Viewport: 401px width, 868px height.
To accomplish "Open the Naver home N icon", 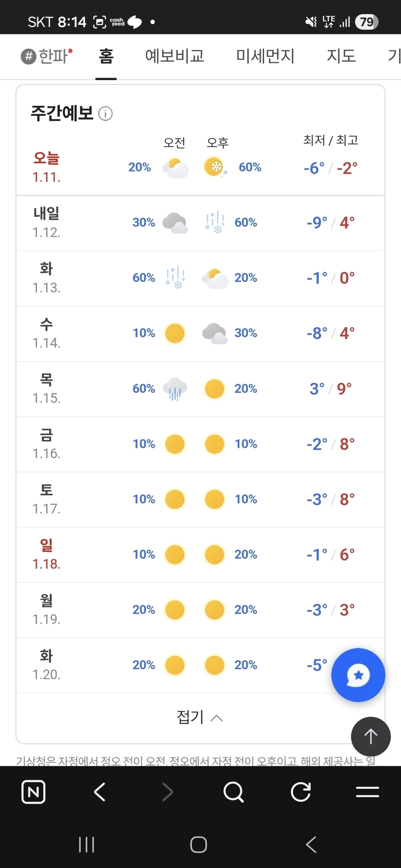I will (33, 792).
